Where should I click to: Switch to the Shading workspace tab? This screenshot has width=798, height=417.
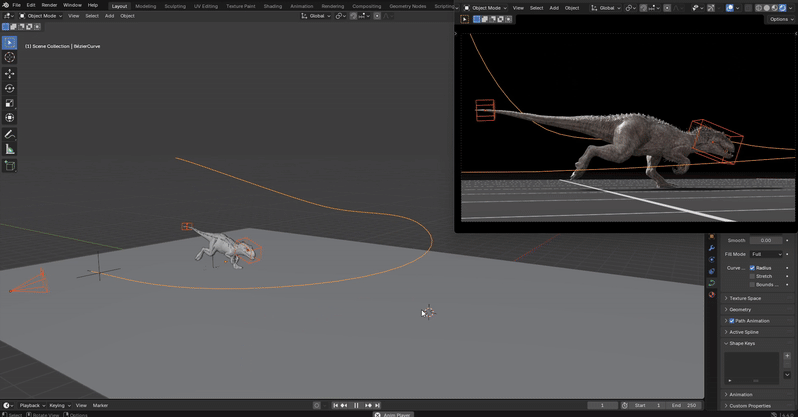tap(273, 6)
